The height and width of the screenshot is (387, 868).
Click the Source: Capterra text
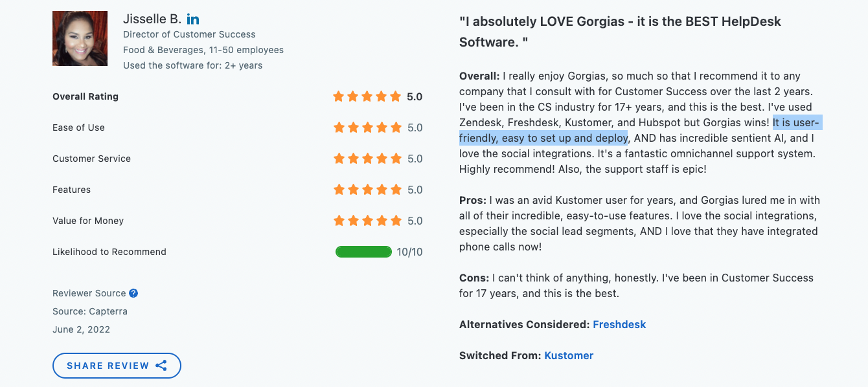(90, 311)
